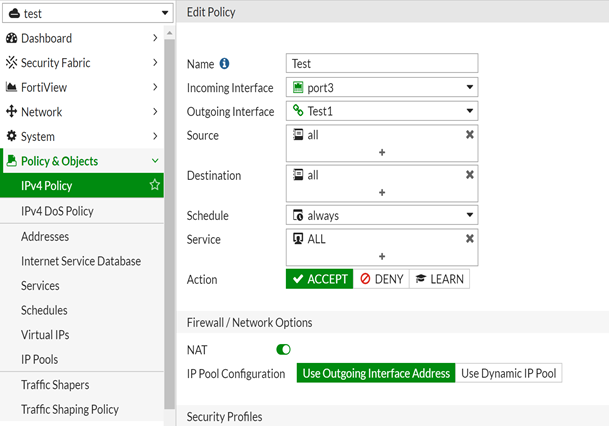The height and width of the screenshot is (426, 609).
Task: Remove the ALL entry from Service
Action: (470, 239)
